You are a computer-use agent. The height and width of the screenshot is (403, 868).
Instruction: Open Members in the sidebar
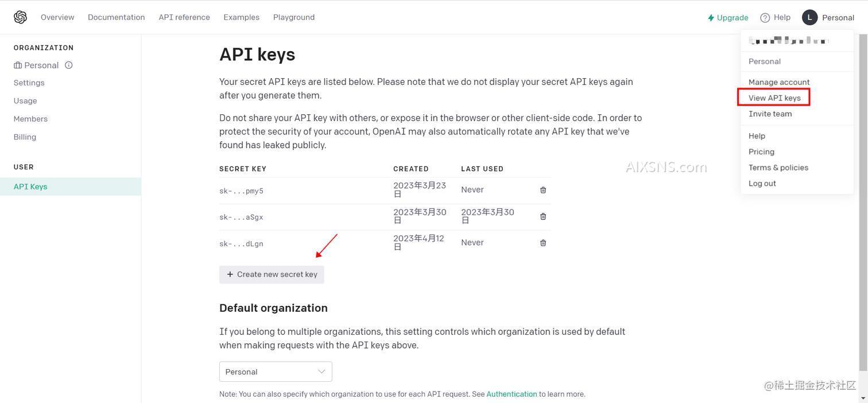(x=30, y=119)
